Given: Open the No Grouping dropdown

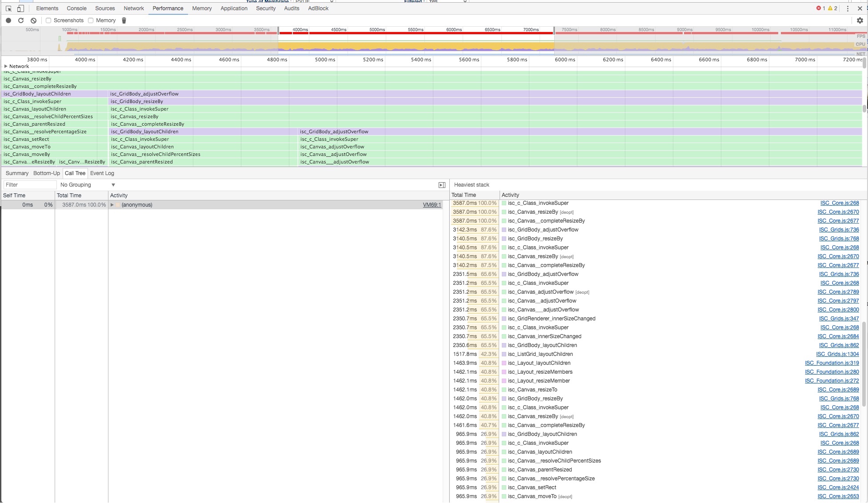Looking at the screenshot, I should coord(88,185).
